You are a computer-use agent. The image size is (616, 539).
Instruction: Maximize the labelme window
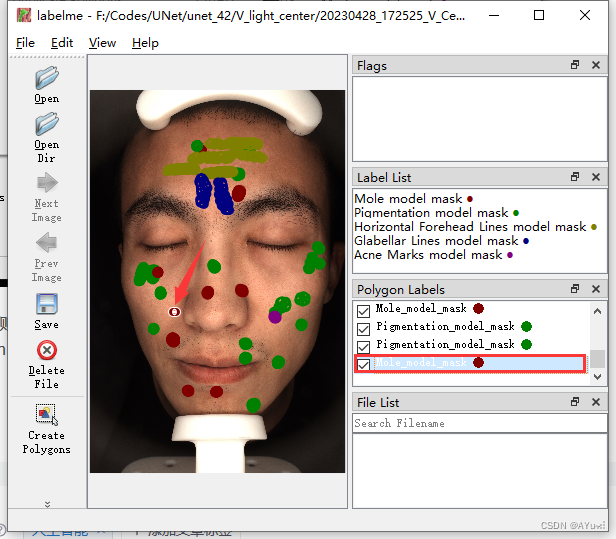539,15
